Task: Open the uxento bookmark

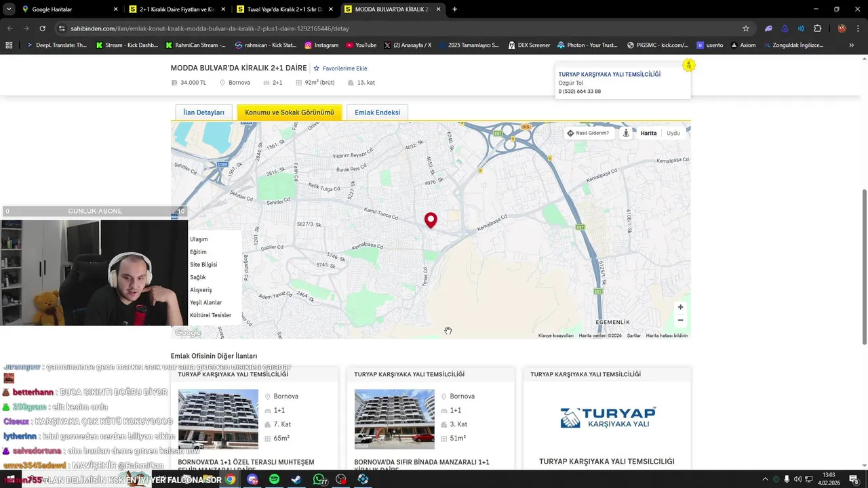Action: (x=710, y=45)
